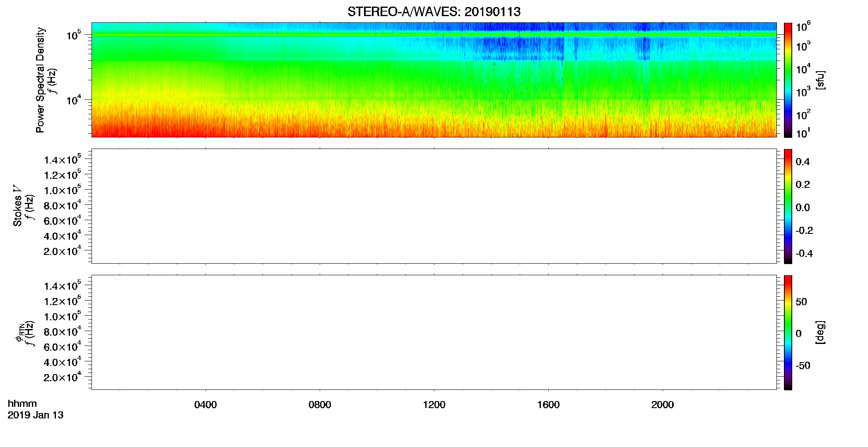The width and height of the screenshot is (868, 447).
Task: Click the time tick label 2000
Action: point(663,405)
